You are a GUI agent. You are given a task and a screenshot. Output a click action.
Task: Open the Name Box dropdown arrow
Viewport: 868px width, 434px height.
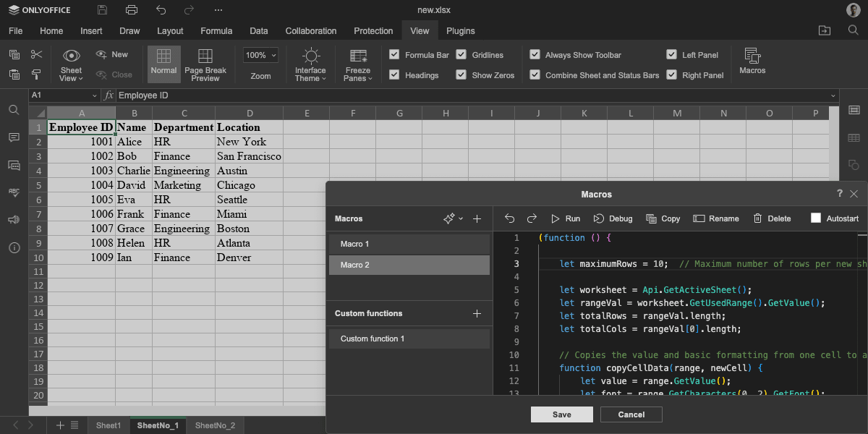(x=94, y=95)
